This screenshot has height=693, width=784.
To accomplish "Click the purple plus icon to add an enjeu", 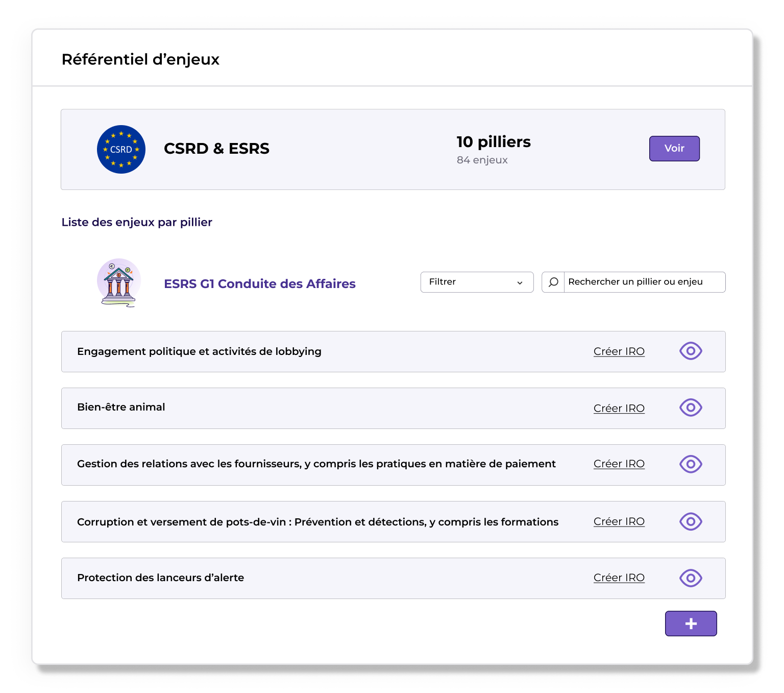I will point(691,624).
